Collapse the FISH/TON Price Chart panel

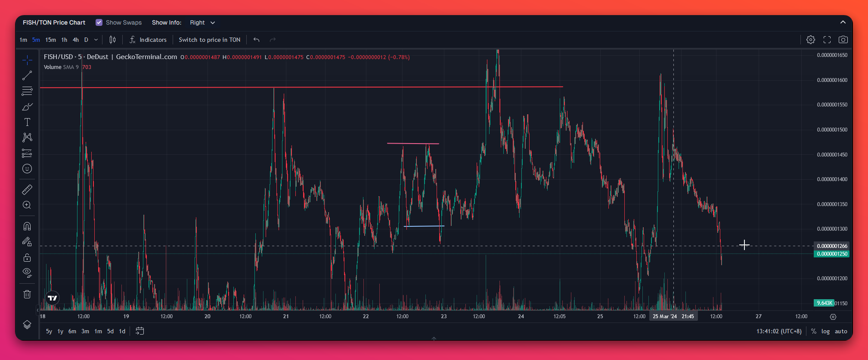pyautogui.click(x=843, y=22)
